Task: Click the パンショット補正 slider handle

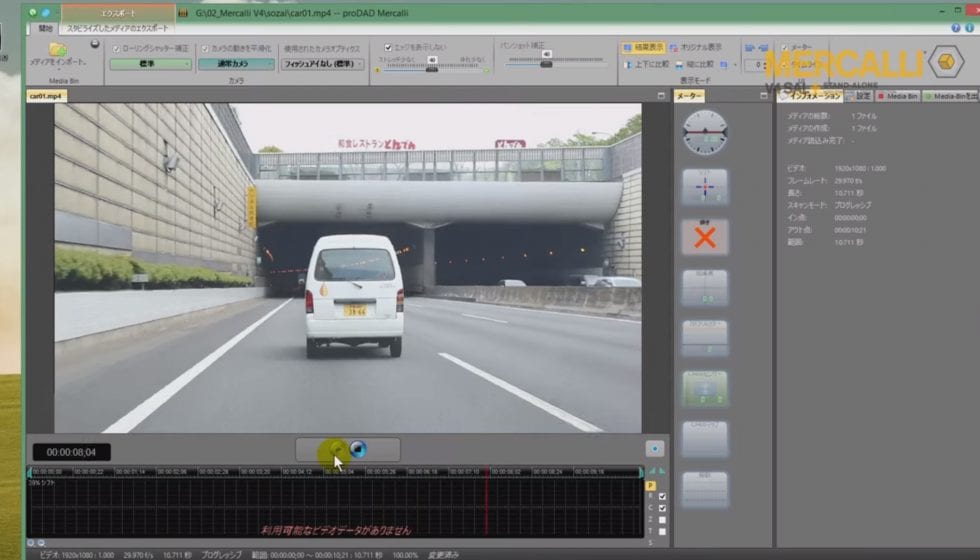Action: click(x=546, y=64)
